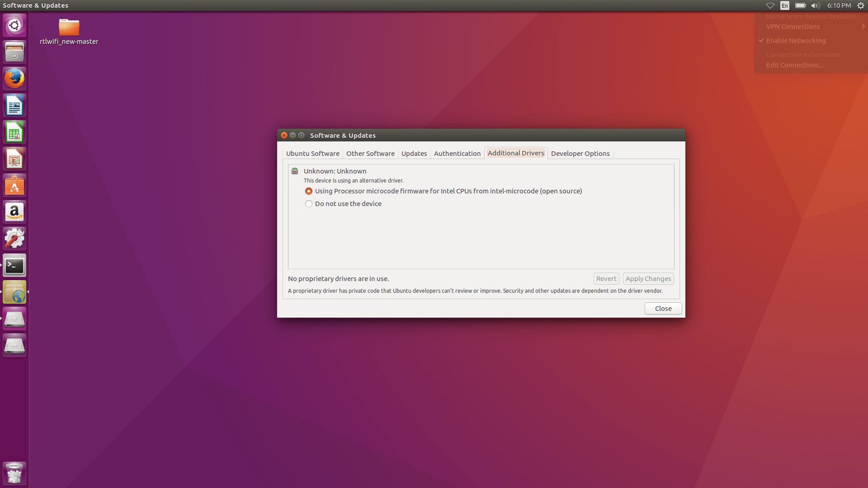Viewport: 868px width, 488px height.
Task: Expand the VPN Connections submenu
Action: click(793, 26)
